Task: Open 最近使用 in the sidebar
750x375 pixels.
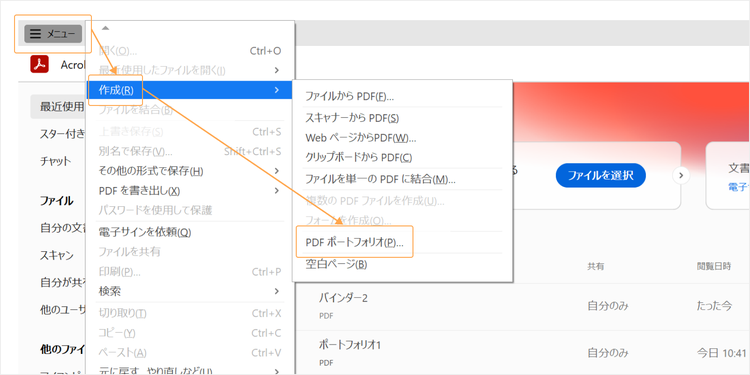Action: point(58,107)
